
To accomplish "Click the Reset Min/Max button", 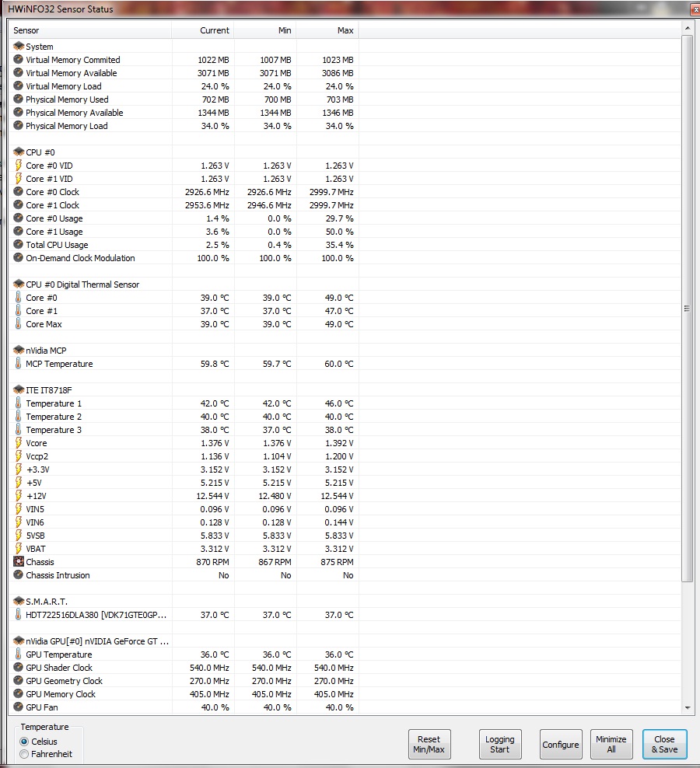I will [x=429, y=745].
